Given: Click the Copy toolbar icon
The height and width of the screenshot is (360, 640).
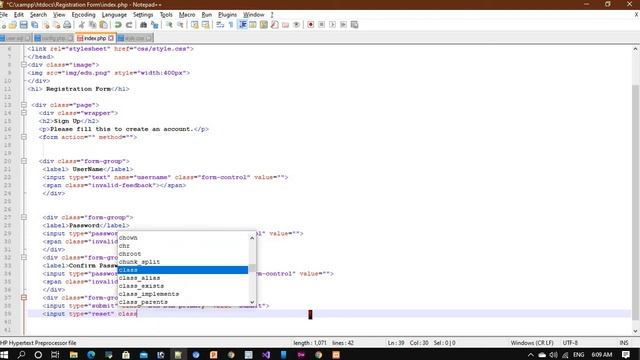Looking at the screenshot, I should (93, 25).
